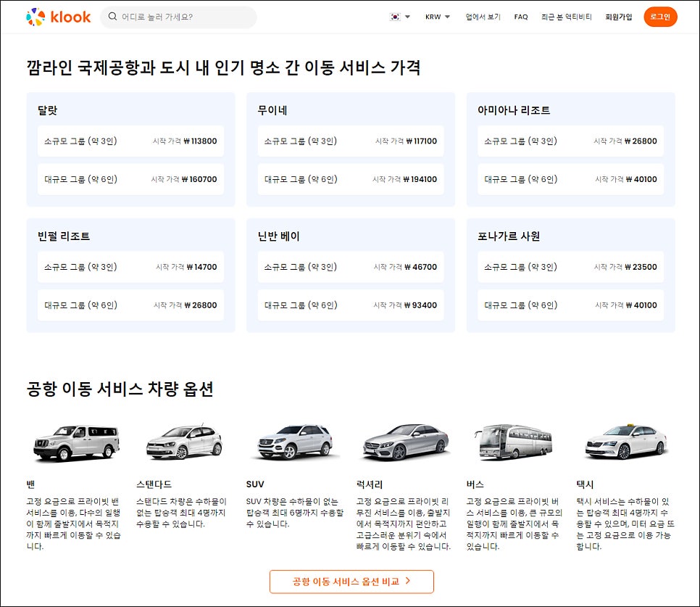Image resolution: width=700 pixels, height=607 pixels.
Task: Select 달랏 small group ₩113800 row
Action: (x=131, y=141)
